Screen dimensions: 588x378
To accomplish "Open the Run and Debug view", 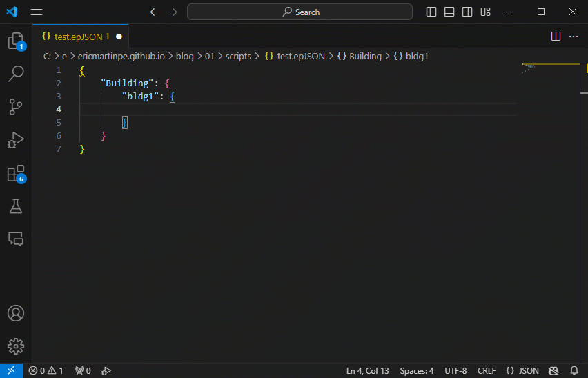I will click(x=15, y=140).
